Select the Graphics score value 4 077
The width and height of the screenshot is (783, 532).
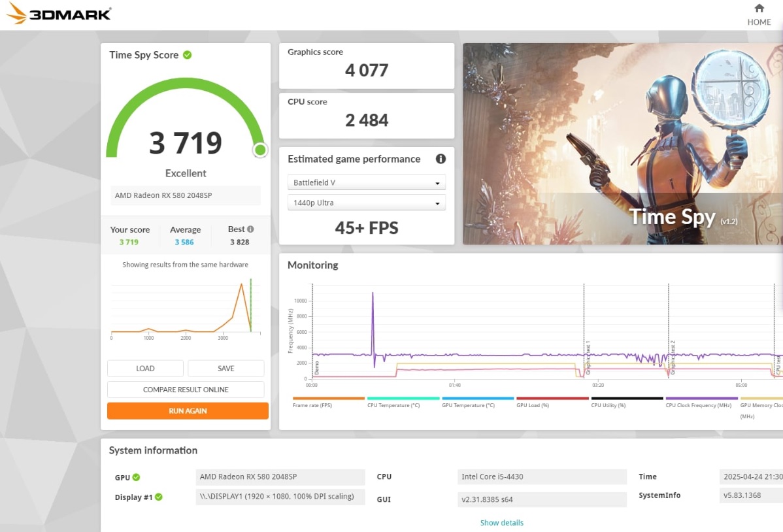coord(367,71)
